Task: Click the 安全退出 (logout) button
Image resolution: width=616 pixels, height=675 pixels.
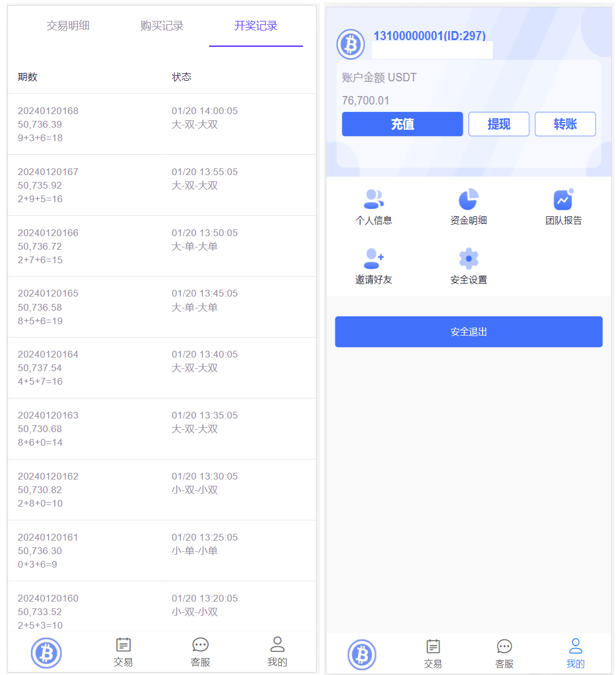Action: click(x=468, y=332)
